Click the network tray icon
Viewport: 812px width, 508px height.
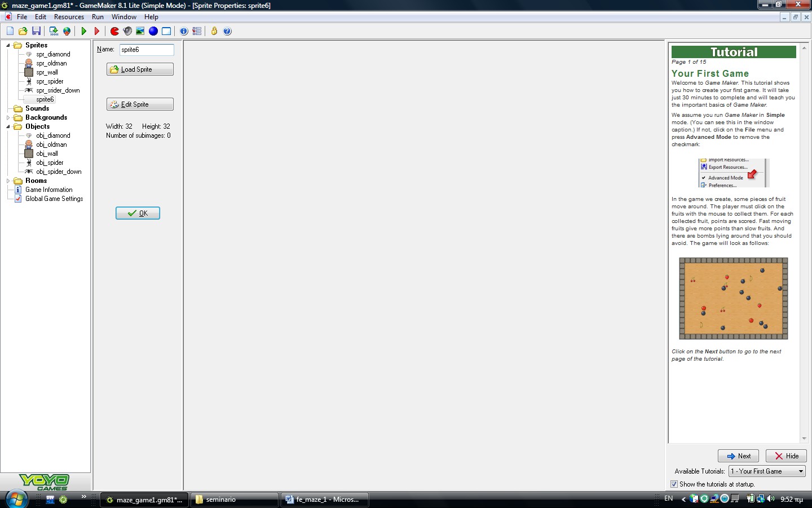pos(761,499)
